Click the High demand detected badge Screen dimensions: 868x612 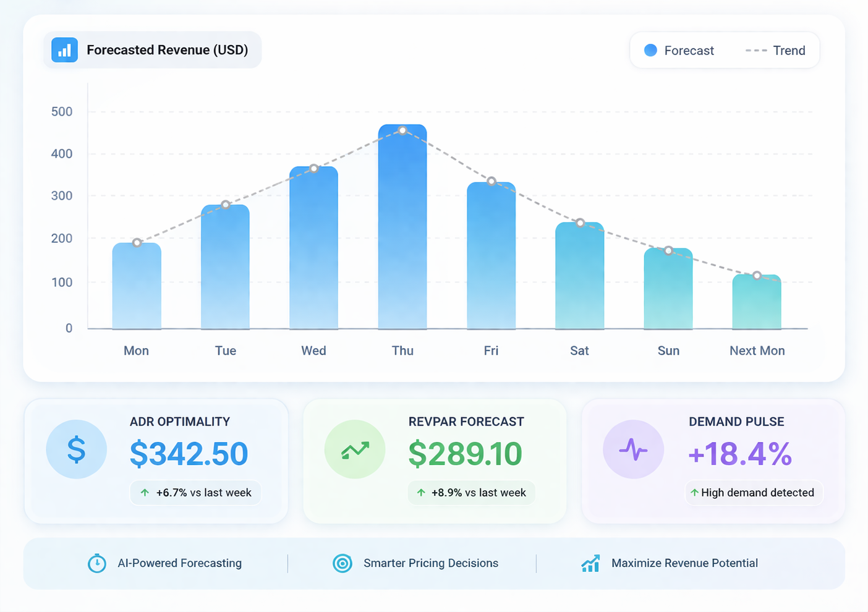point(754,493)
